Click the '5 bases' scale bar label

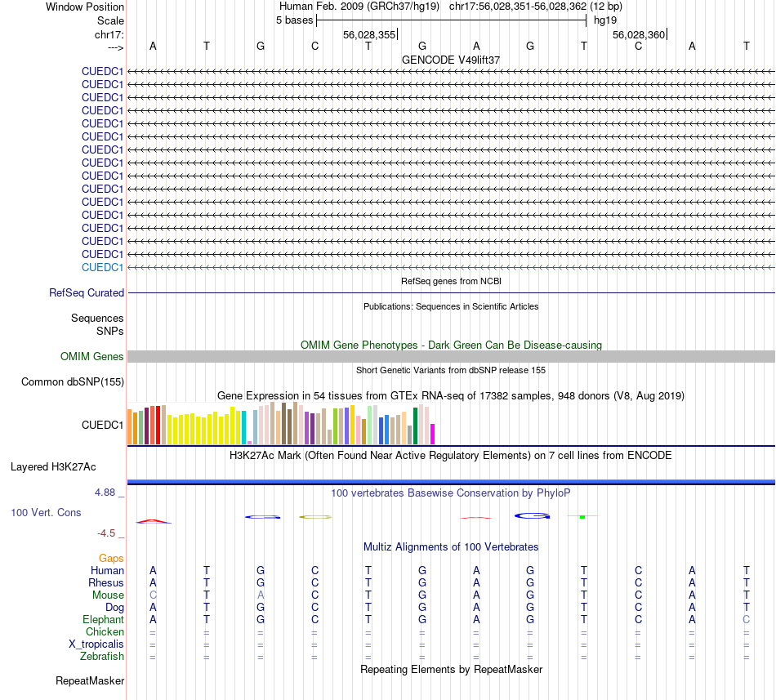pyautogui.click(x=294, y=20)
